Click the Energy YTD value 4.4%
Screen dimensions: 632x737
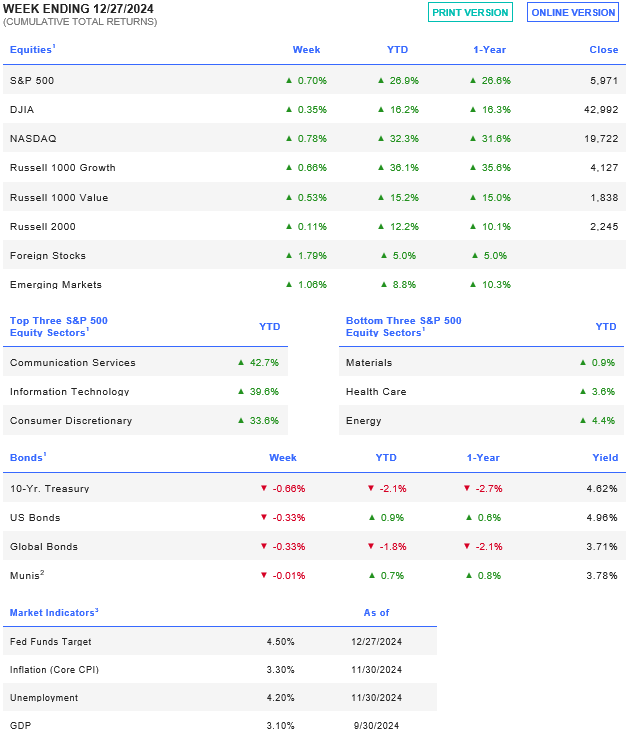point(603,421)
